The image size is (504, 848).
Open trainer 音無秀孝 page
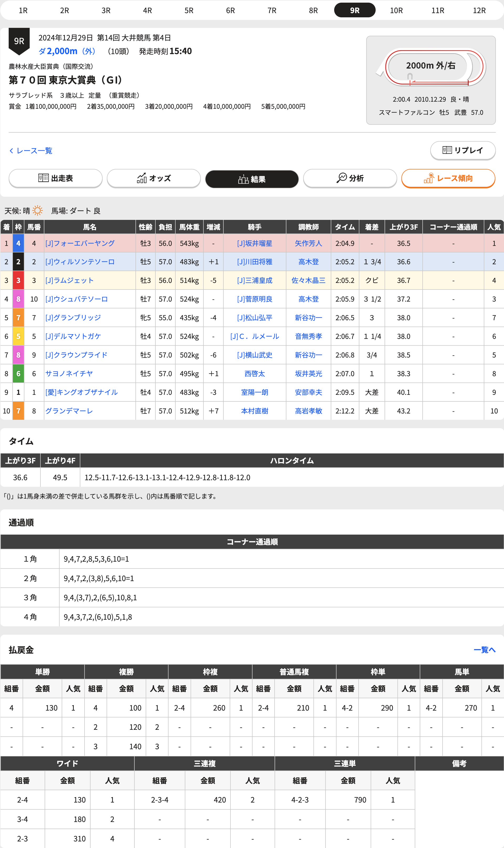(x=308, y=336)
